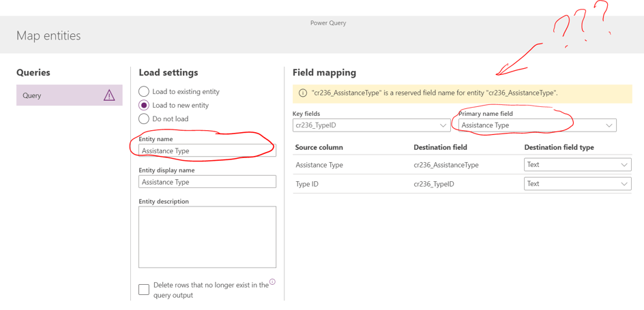Select the Type ID source column cell
This screenshot has width=644, height=310.
click(x=307, y=184)
